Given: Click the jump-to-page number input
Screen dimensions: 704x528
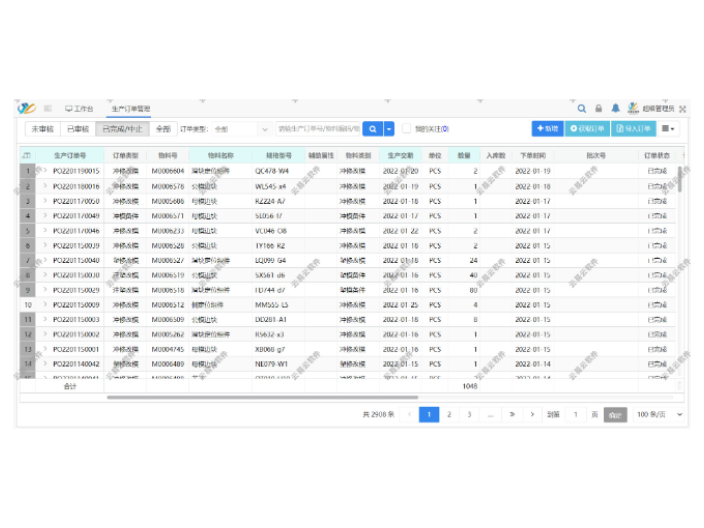Looking at the screenshot, I should (576, 414).
